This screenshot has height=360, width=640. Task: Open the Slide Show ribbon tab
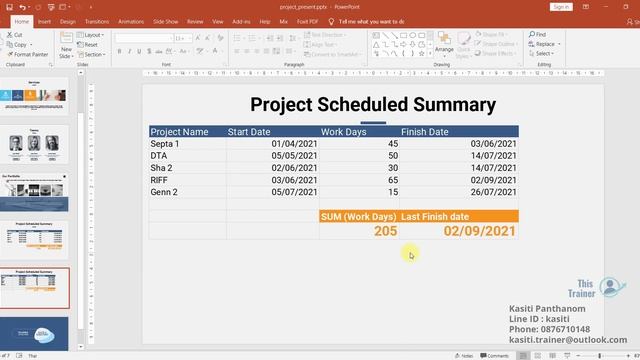(166, 22)
